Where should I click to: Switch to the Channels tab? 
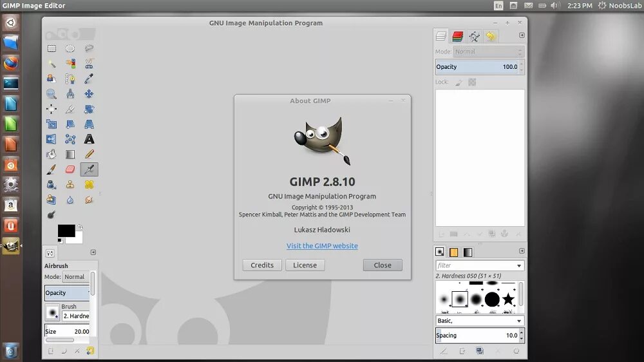pos(457,36)
